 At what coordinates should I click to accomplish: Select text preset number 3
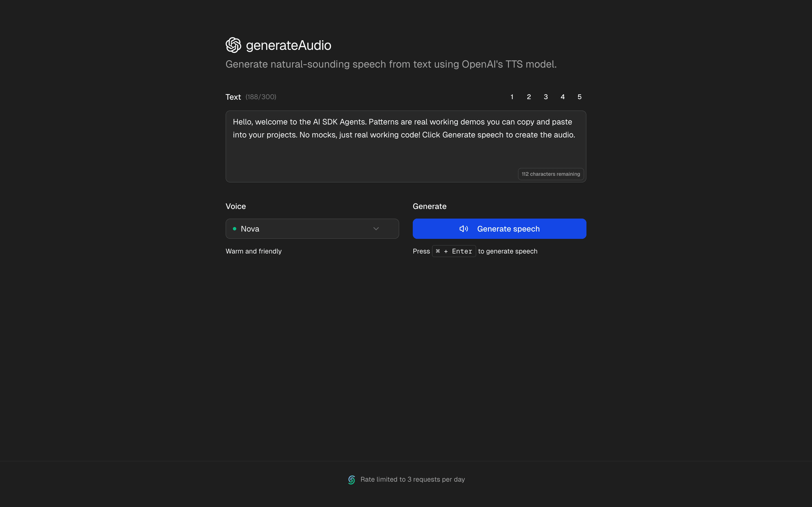tap(546, 97)
